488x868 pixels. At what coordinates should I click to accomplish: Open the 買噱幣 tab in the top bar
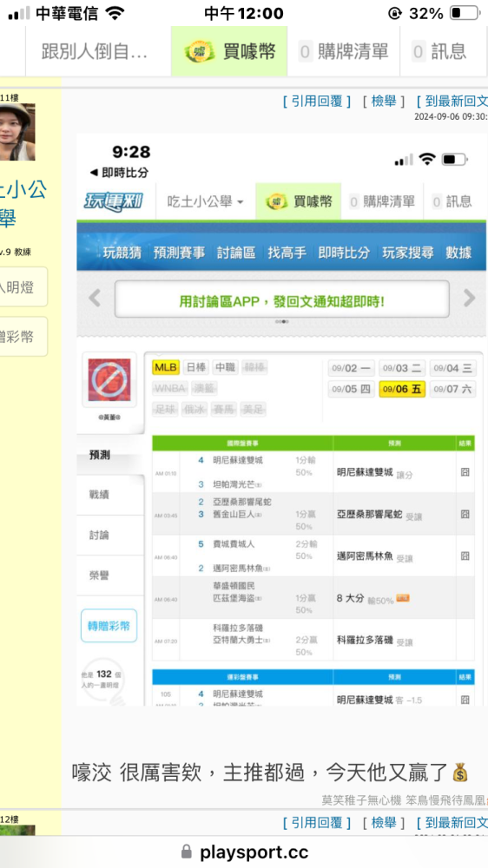point(228,51)
